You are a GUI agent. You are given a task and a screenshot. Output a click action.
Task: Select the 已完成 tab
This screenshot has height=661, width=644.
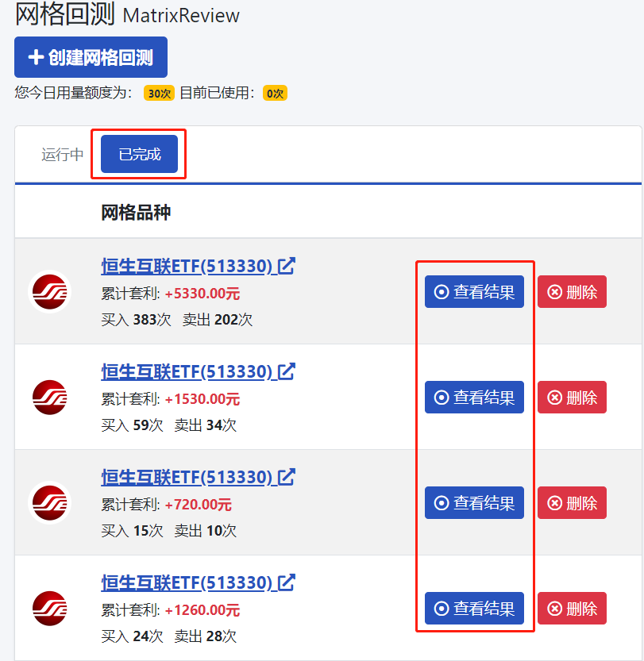(139, 154)
